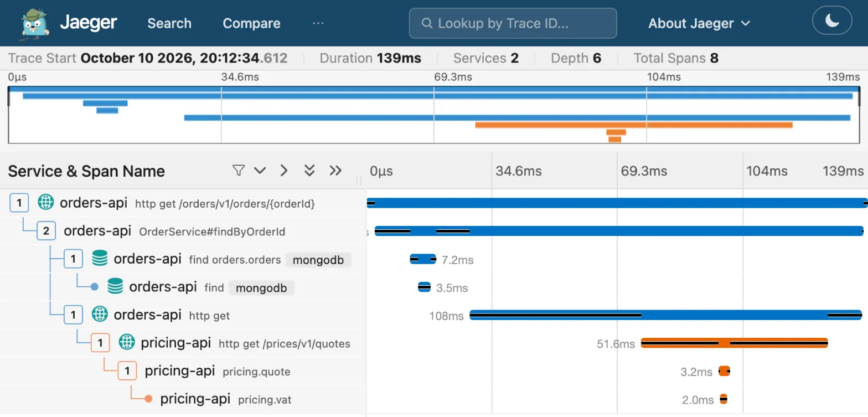
Task: Collapse all spans with the double right chevron
Action: click(335, 171)
